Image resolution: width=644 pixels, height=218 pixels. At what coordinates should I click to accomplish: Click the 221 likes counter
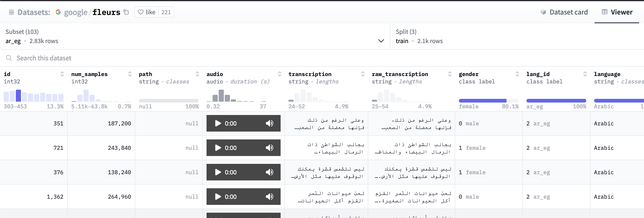click(166, 12)
